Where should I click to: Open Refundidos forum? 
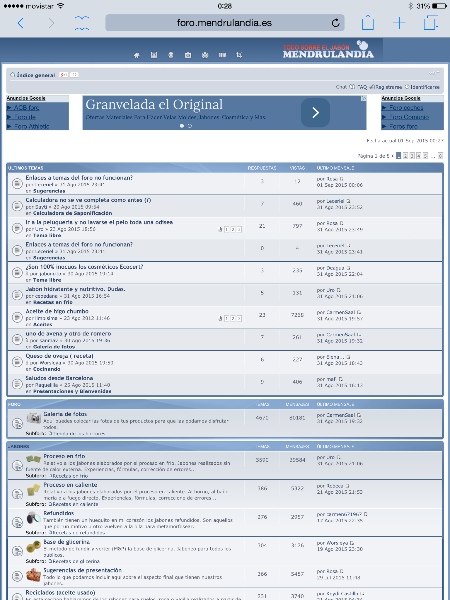pos(59,514)
